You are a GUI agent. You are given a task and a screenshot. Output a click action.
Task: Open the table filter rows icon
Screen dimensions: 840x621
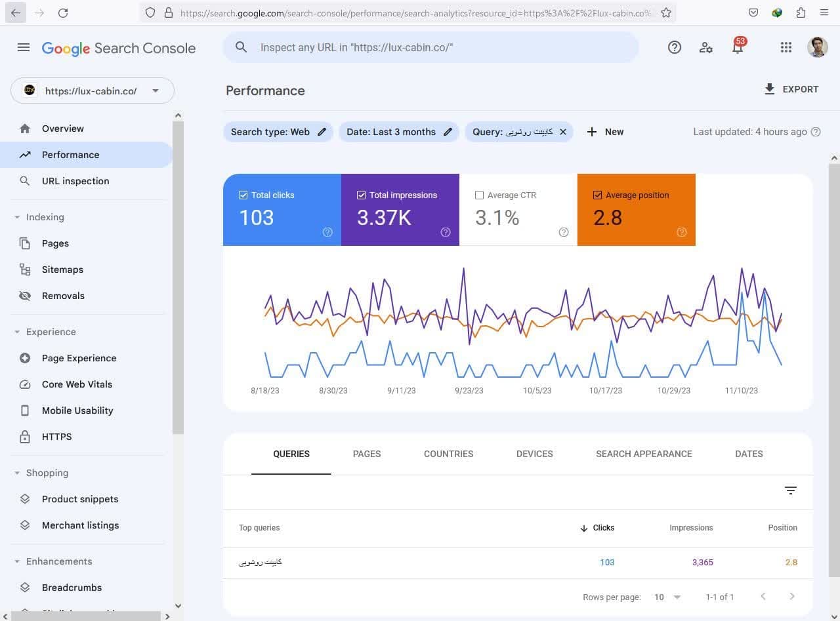[791, 491]
